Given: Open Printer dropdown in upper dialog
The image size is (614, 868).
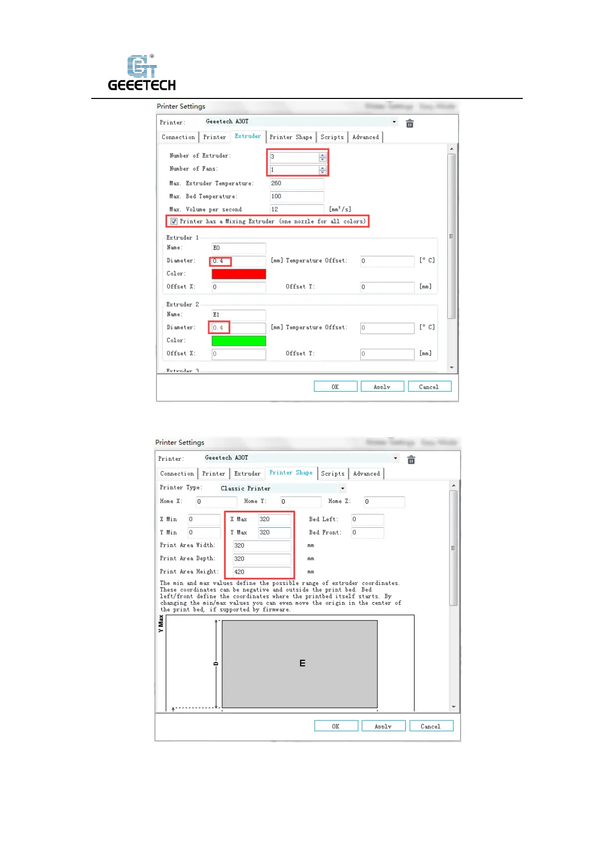Looking at the screenshot, I should coord(394,122).
